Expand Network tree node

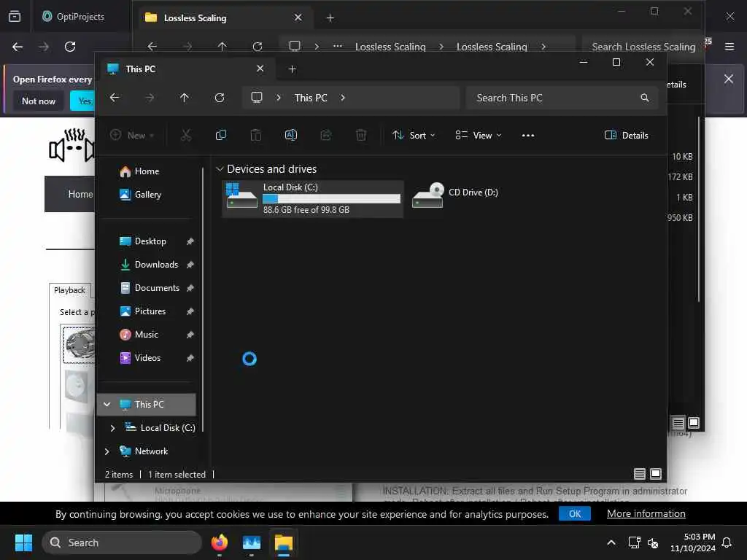107,451
